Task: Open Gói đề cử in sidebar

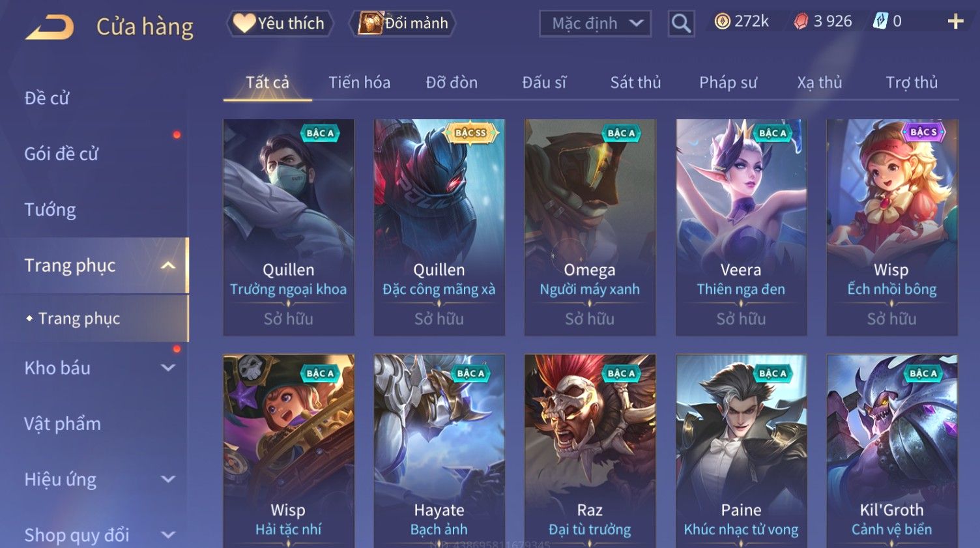Action: point(61,154)
